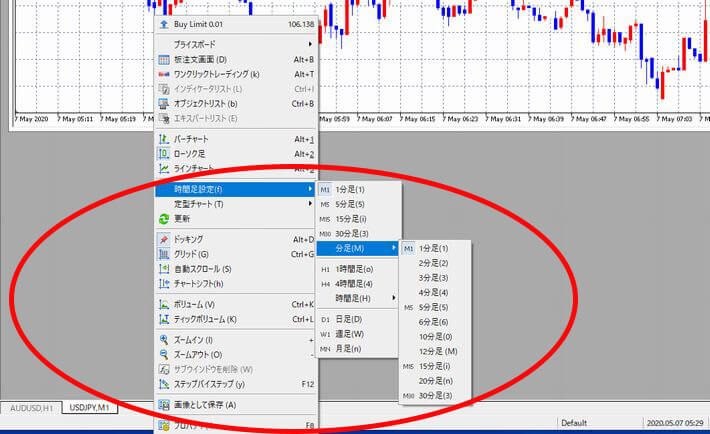Click the F12 shortcut text
The width and height of the screenshot is (710, 434).
[307, 384]
